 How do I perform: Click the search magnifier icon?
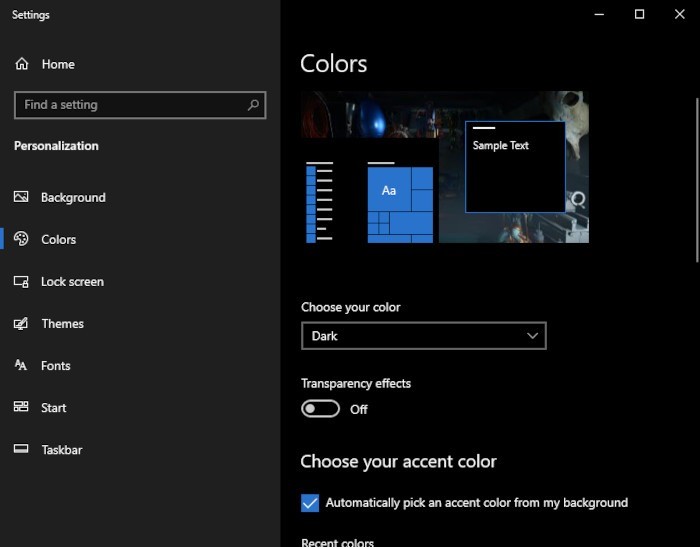[253, 105]
